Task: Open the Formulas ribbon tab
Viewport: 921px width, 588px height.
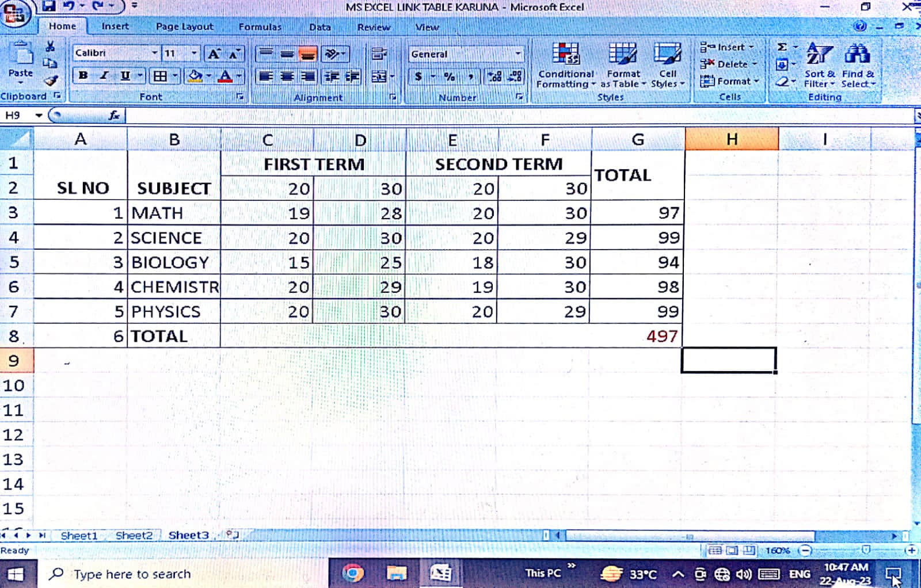Action: coord(260,26)
